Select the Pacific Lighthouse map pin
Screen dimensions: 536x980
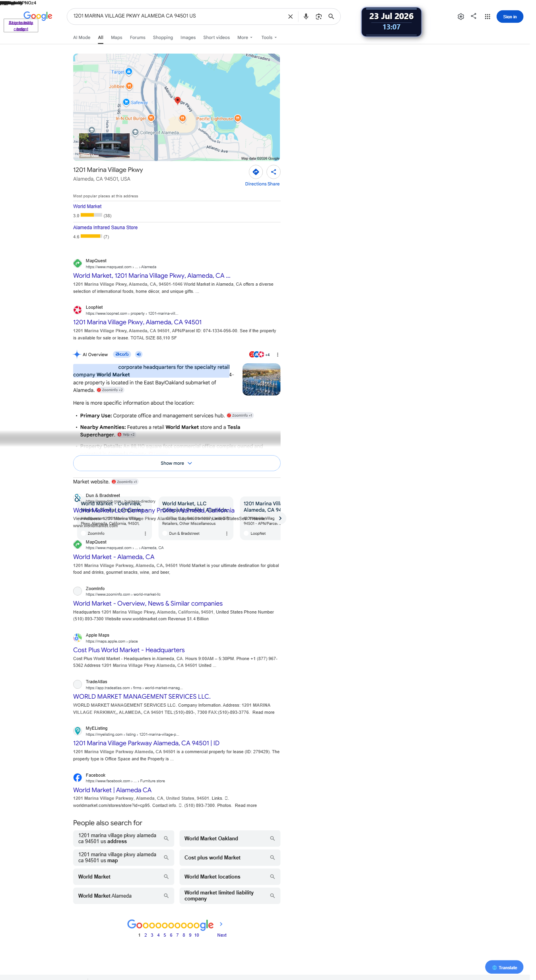(238, 118)
